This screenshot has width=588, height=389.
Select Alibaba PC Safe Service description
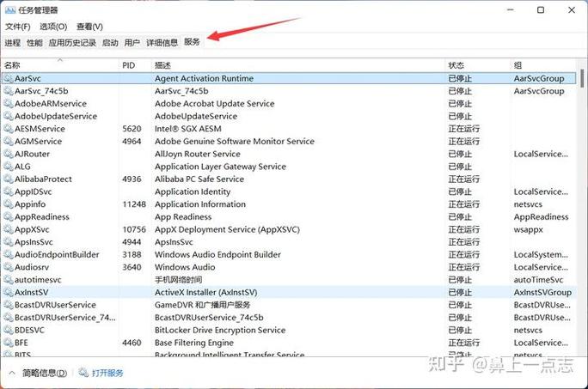point(199,179)
